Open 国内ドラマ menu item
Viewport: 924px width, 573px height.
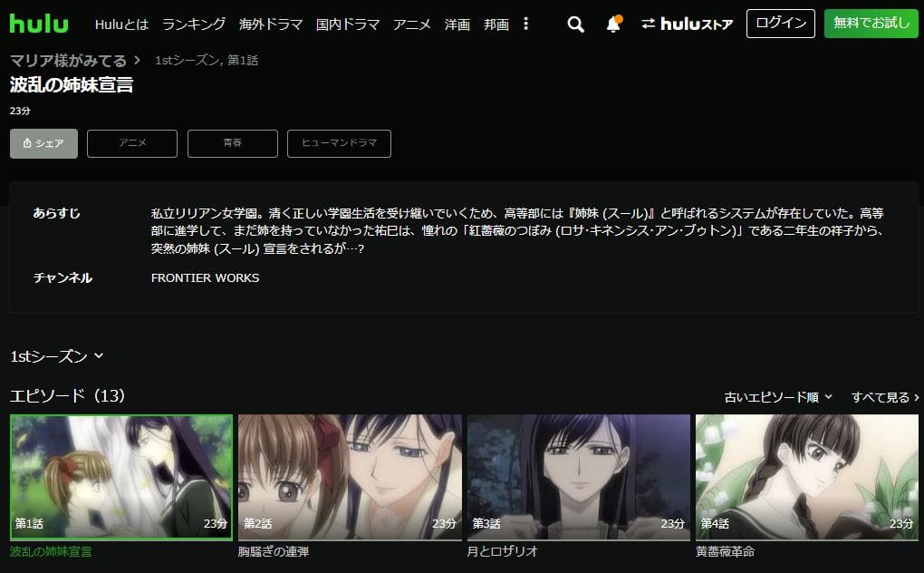point(348,24)
